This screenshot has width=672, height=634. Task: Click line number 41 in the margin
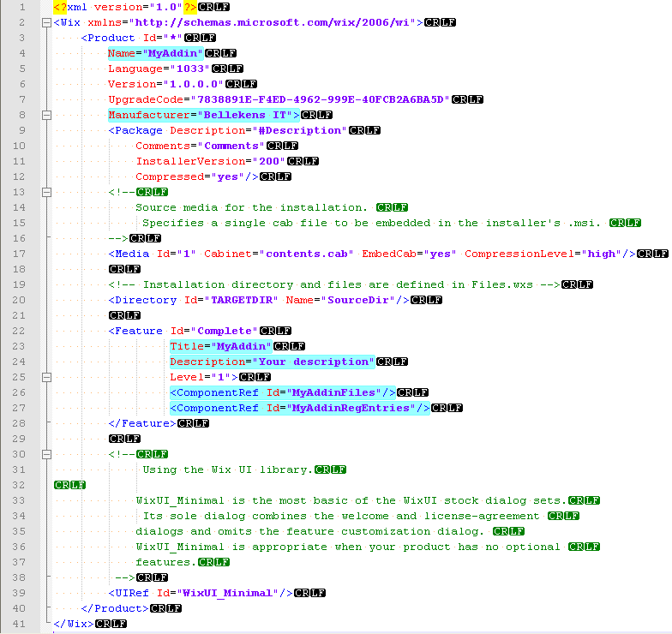[x=19, y=624]
